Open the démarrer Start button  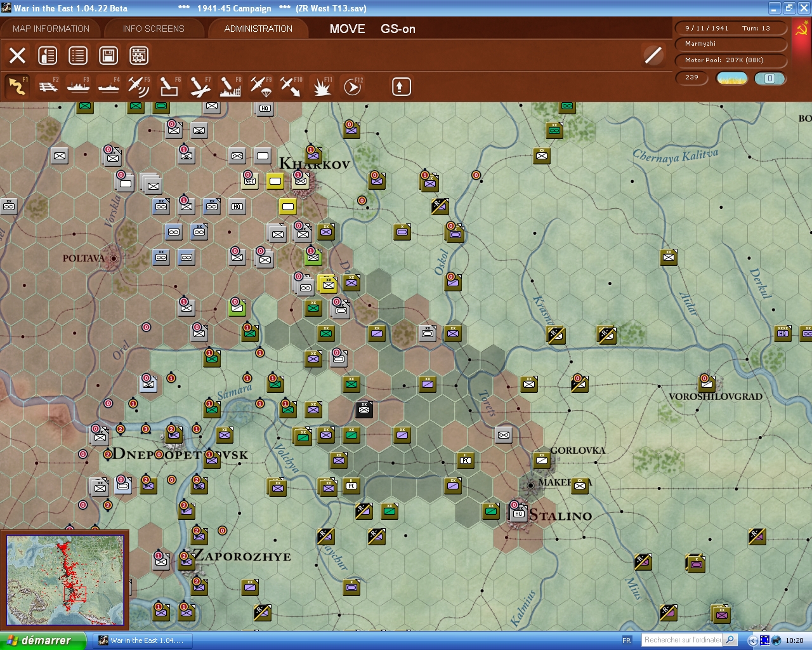click(43, 640)
